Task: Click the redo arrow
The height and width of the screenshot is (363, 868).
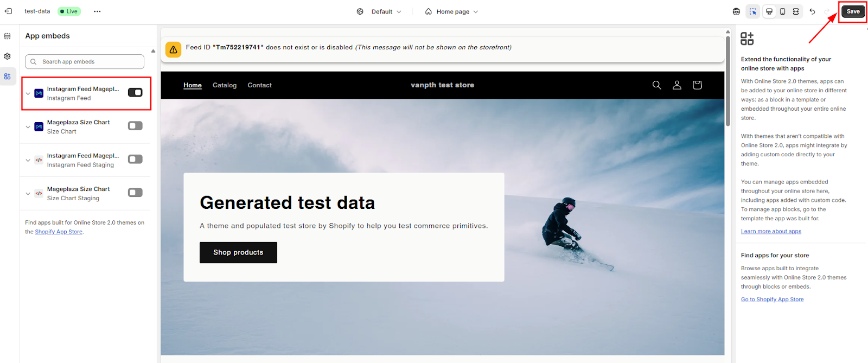Action: coord(827,11)
